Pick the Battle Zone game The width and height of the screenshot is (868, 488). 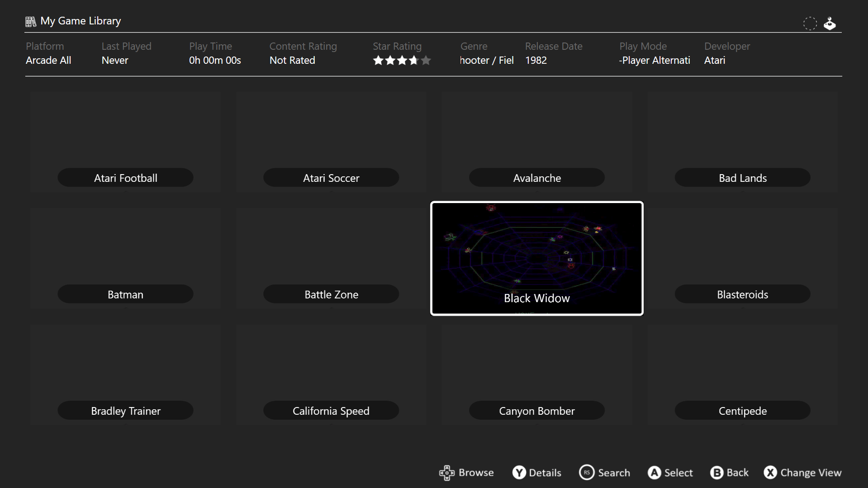pyautogui.click(x=331, y=259)
